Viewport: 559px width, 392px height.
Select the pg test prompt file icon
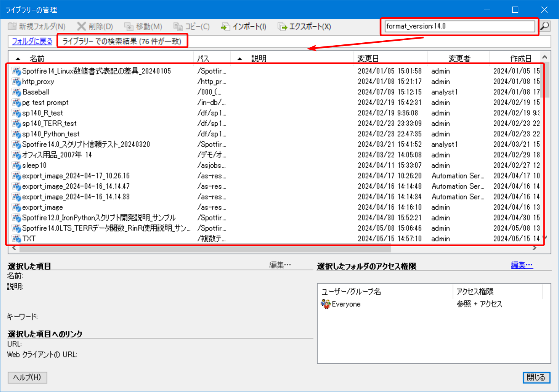tap(16, 102)
